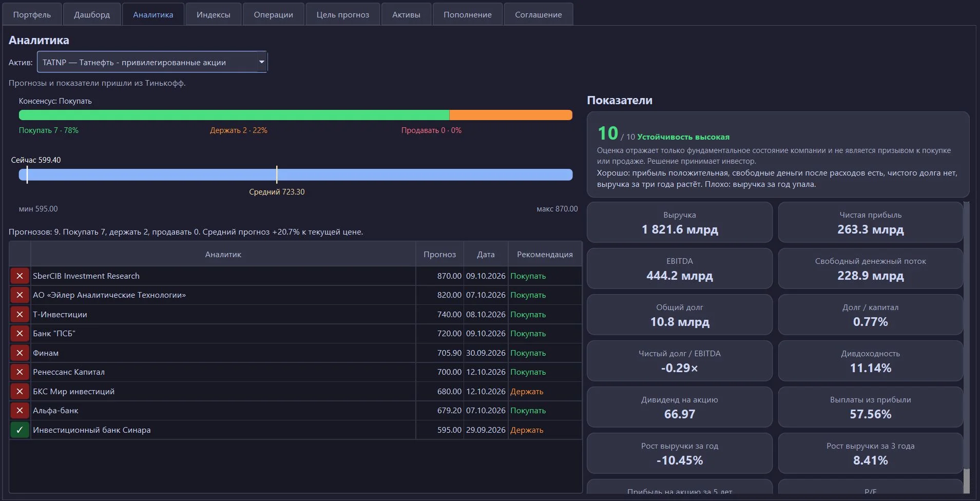Toggle the red X for АО «Эйлер Аналитические Технологии»
Viewport: 980px width, 501px height.
click(x=20, y=295)
